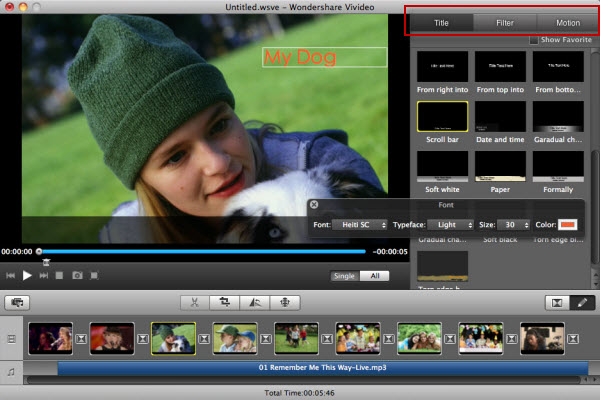Viewport: 600px width, 400px height.
Task: Click the blue preview playback progress bar
Action: click(x=204, y=252)
